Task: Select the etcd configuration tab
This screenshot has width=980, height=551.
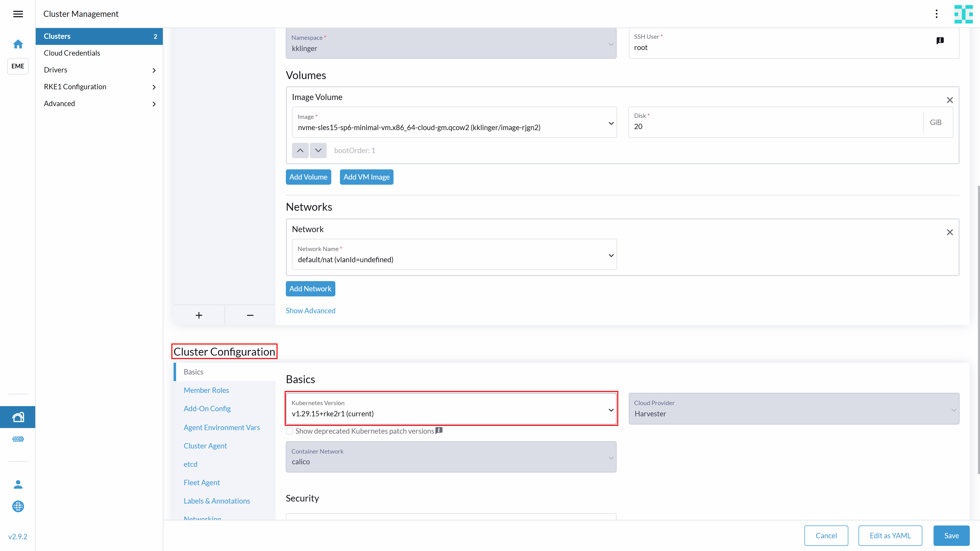Action: 190,464
